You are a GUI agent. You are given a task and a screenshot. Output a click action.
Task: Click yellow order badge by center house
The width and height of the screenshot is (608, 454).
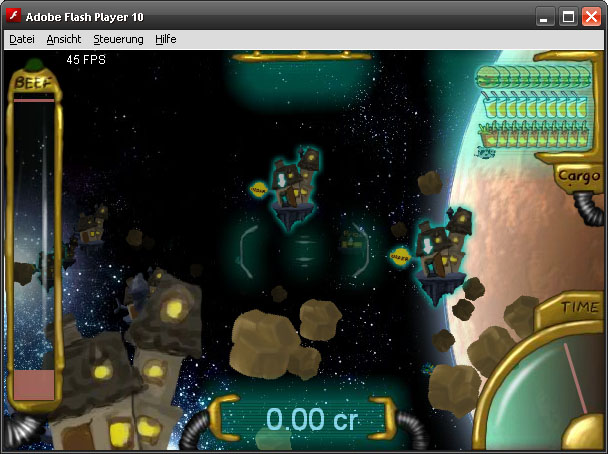(x=258, y=190)
